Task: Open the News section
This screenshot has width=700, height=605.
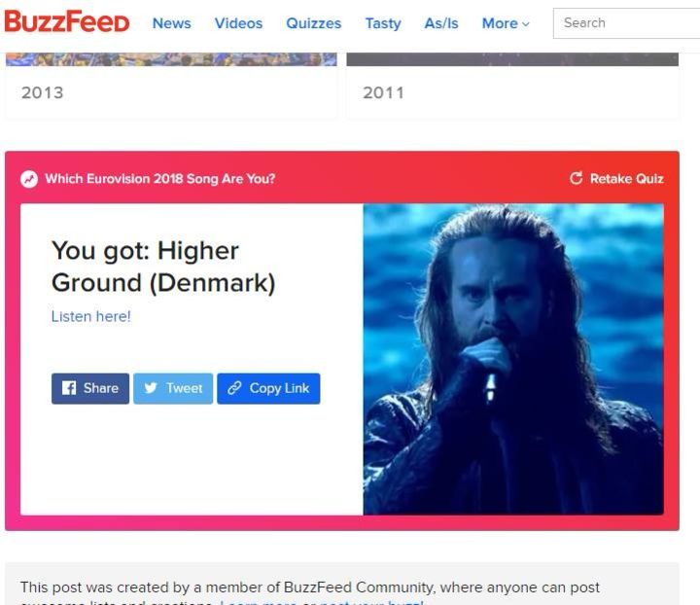Action: click(x=171, y=23)
